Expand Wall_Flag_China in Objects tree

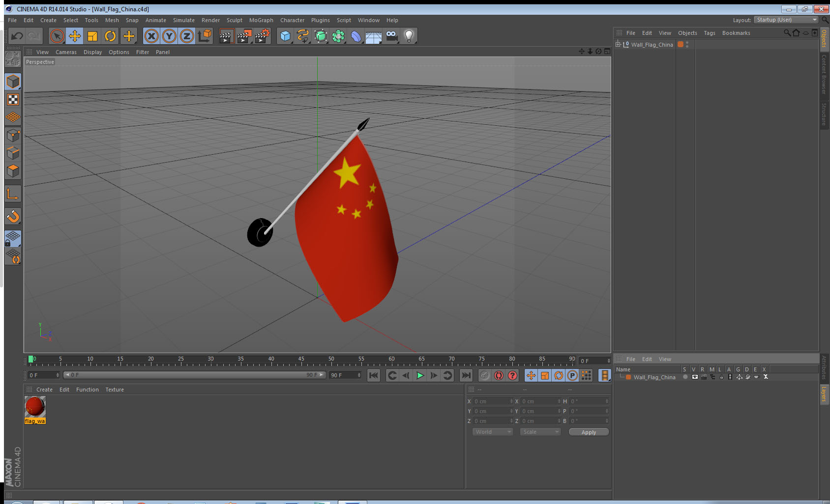618,44
